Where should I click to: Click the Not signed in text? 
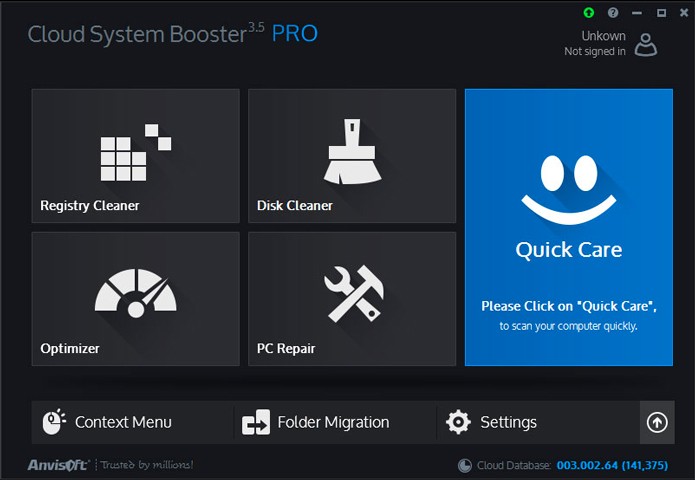[x=595, y=51]
